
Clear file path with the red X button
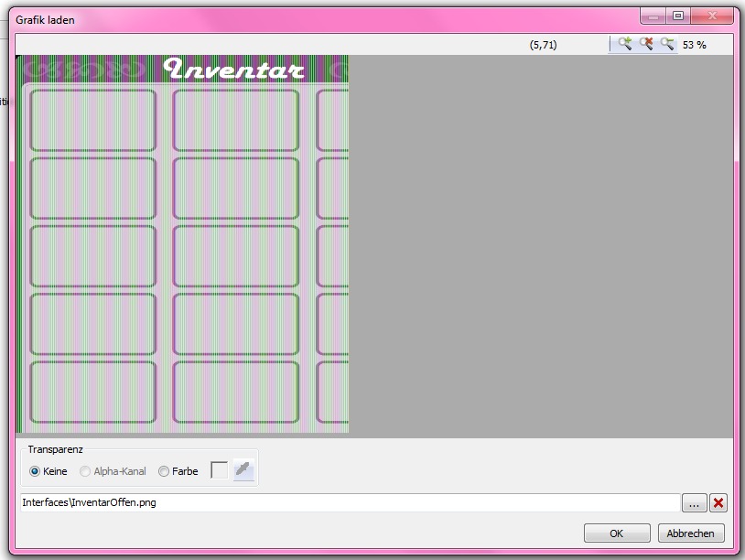[x=718, y=502]
